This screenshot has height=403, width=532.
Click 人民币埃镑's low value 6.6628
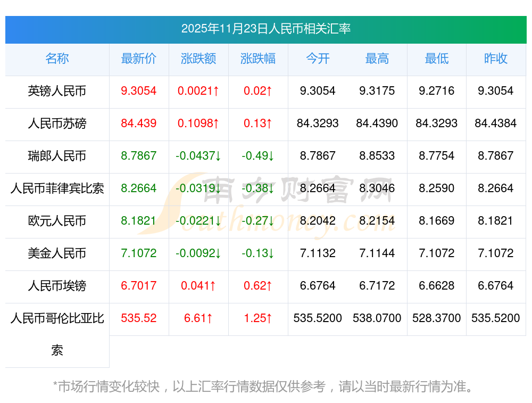(437, 285)
